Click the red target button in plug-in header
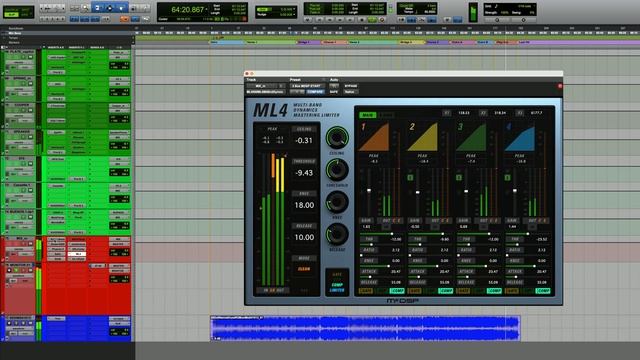This screenshot has width=640, height=360. coord(560,86)
